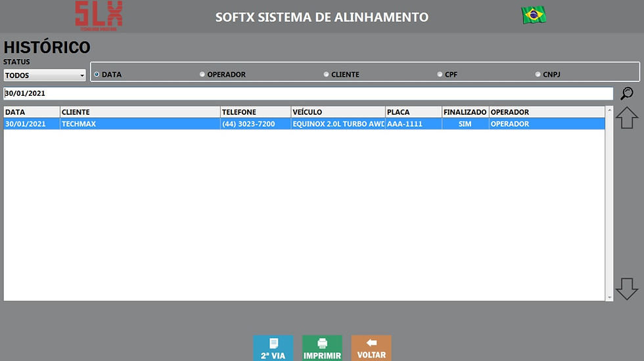Click the OPERADOR column header in the table
Screen dimensions: 644x361
click(x=547, y=112)
